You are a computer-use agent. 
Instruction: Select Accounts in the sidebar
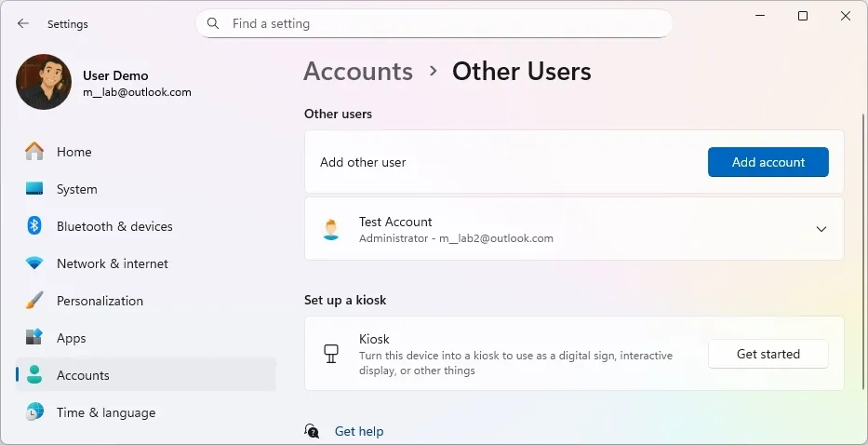point(145,374)
